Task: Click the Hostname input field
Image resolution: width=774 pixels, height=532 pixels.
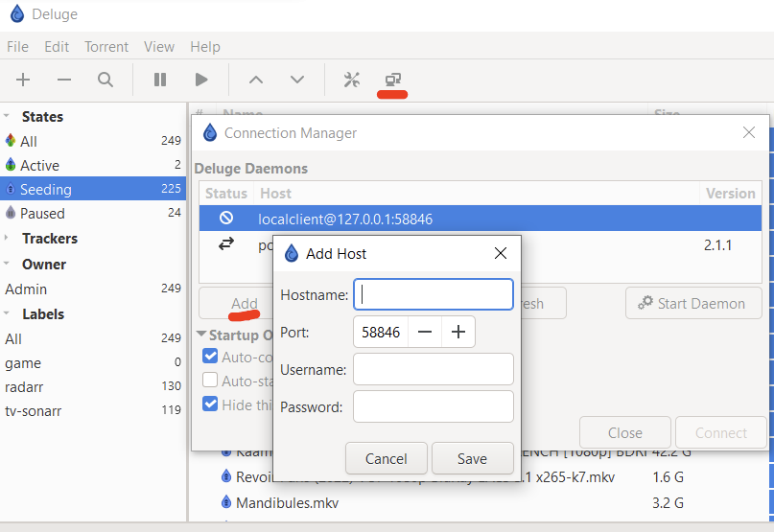Action: coord(434,294)
